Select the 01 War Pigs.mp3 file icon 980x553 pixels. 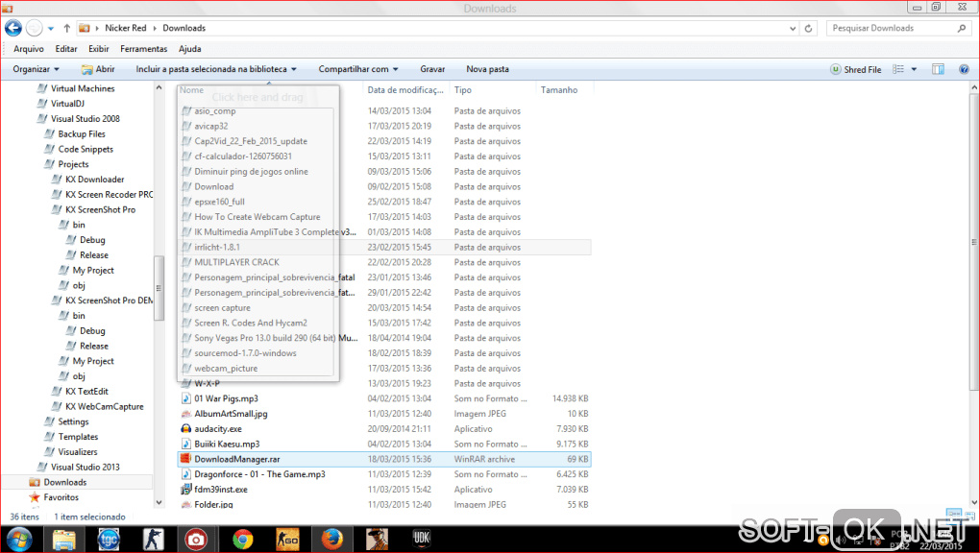185,398
